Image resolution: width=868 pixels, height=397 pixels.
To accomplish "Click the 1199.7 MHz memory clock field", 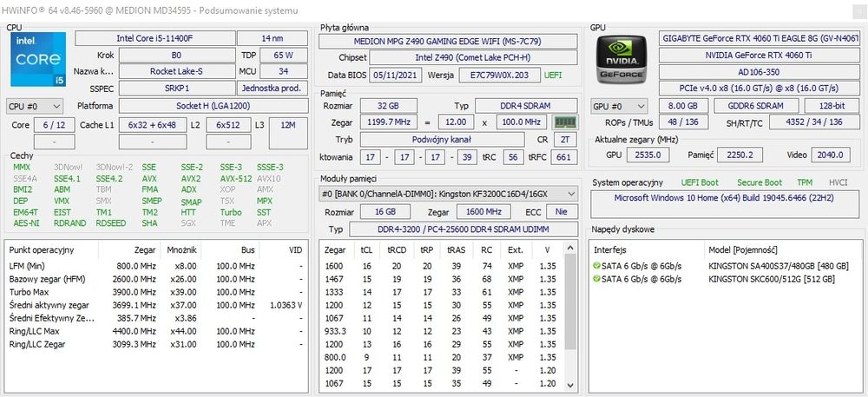I will [389, 122].
